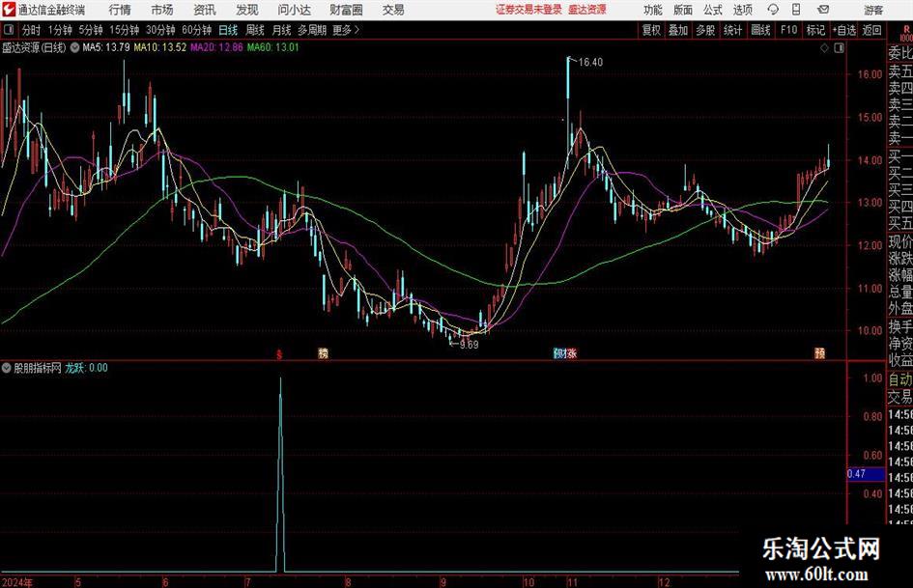Viewport: 913px width, 588px height.
Task: Click the 9.69 low price label
Action: (x=469, y=345)
